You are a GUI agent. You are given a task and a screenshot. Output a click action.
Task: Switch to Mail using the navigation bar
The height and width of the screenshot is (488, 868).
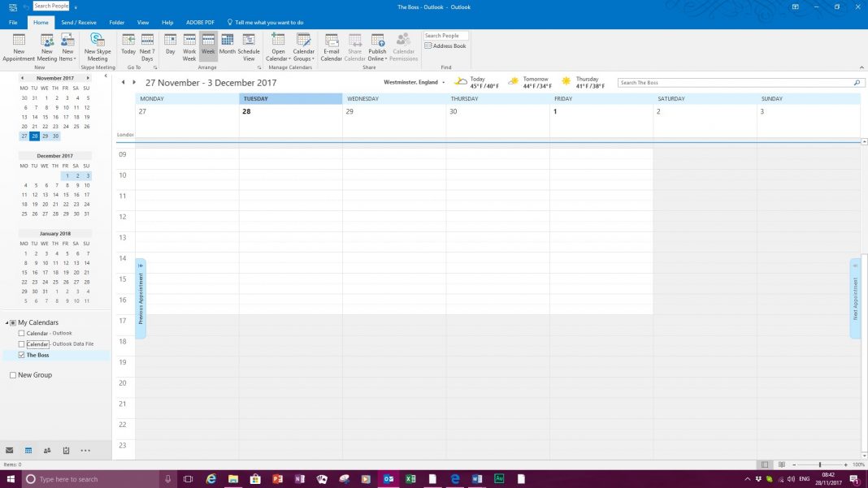click(x=10, y=450)
